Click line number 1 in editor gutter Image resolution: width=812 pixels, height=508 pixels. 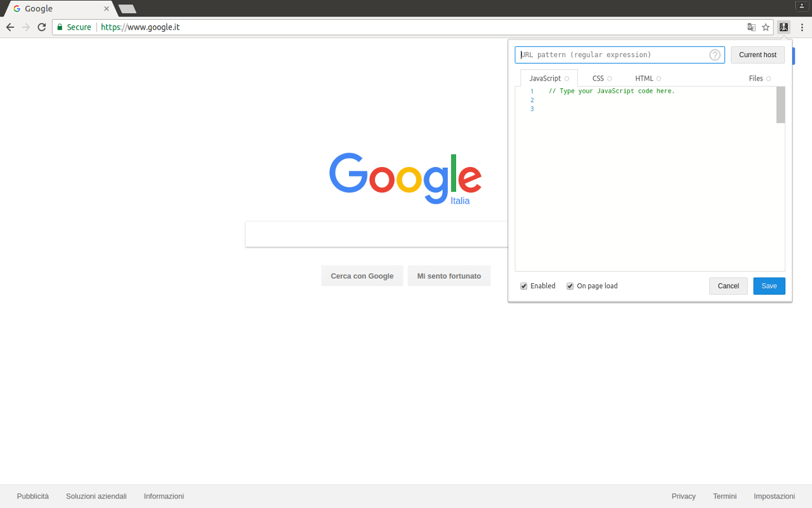532,91
